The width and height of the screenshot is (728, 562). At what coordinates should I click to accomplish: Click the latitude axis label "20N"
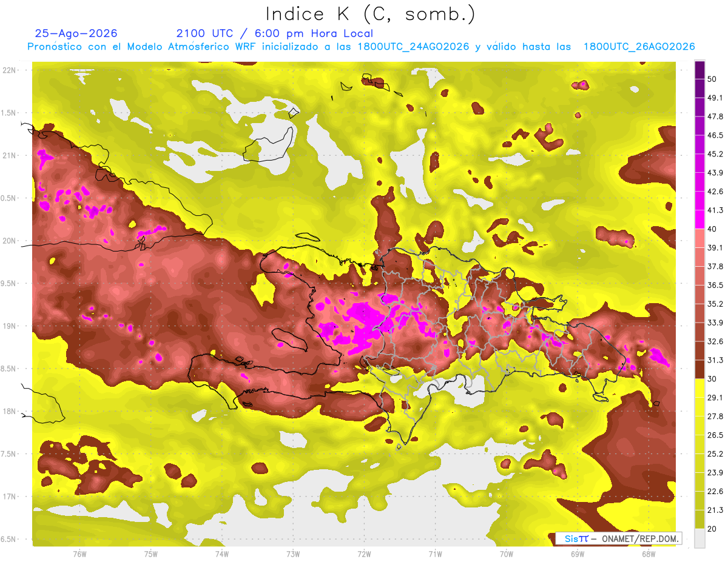pos(10,241)
